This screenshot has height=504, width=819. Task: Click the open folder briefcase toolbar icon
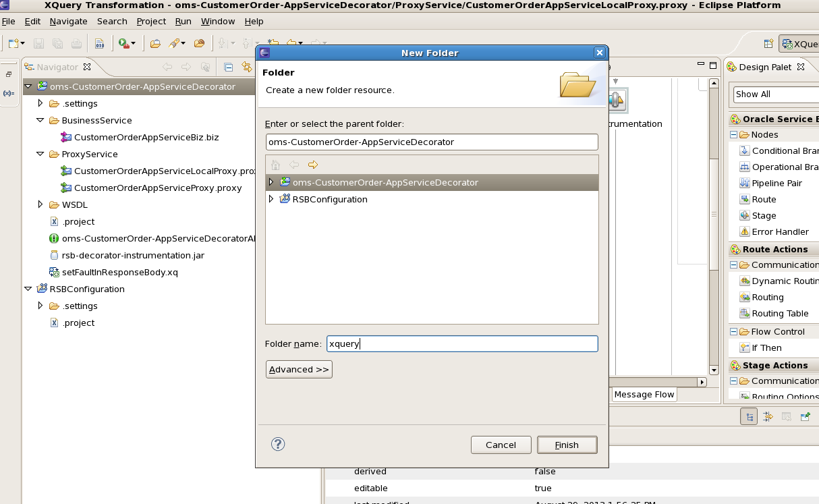click(155, 44)
